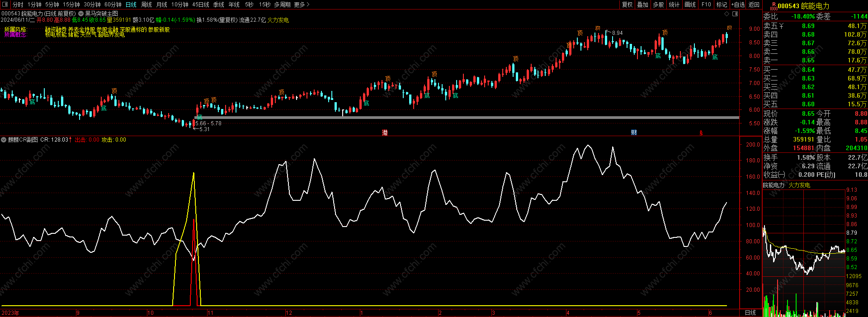Select the 30分钟 period
The height and width of the screenshot is (317, 868).
coord(92,5)
